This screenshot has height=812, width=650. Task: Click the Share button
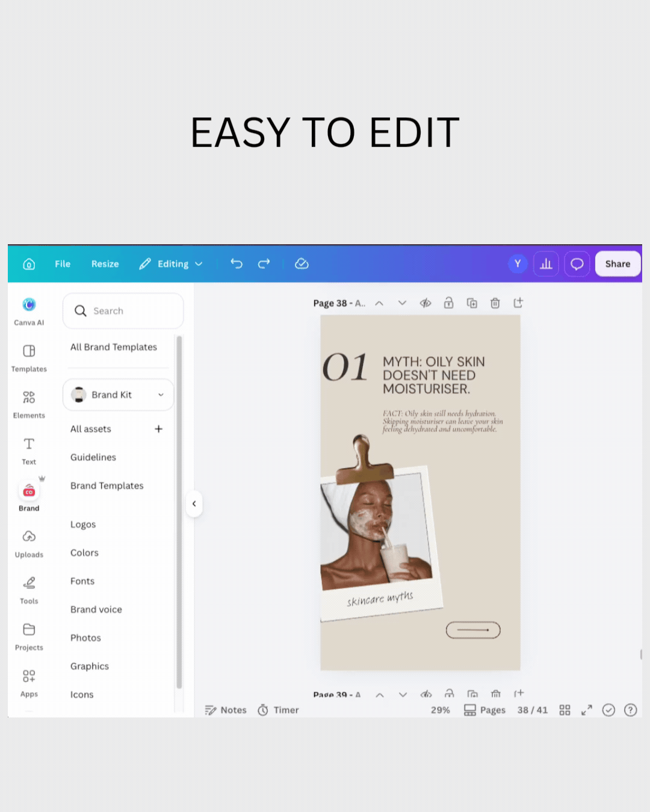coord(617,263)
